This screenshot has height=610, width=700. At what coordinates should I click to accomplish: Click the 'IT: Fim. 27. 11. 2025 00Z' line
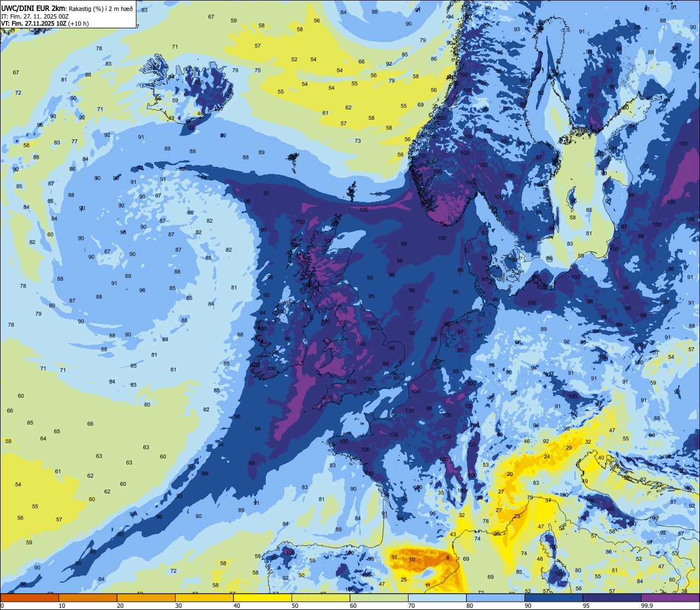tap(35, 16)
